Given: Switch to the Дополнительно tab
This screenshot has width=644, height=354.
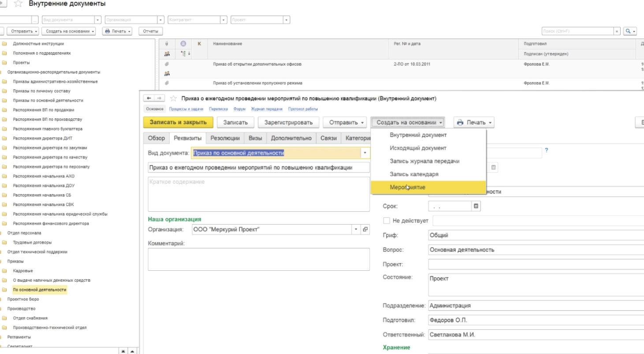Looking at the screenshot, I should click(x=291, y=138).
